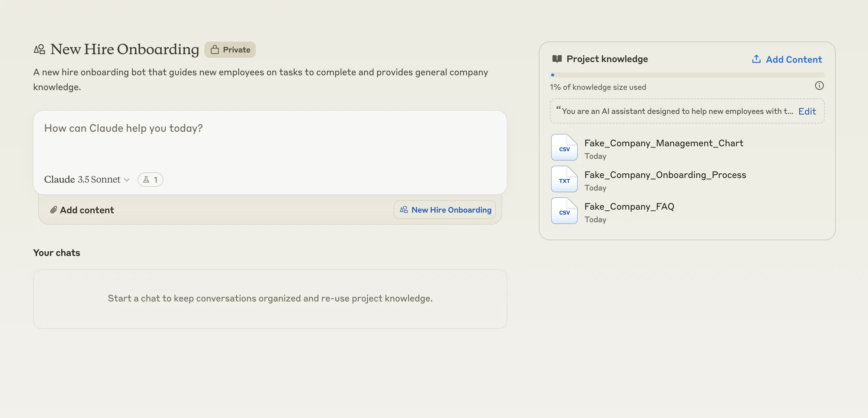Expand the truncated project instructions preview text
The height and width of the screenshot is (418, 868).
coord(677,112)
